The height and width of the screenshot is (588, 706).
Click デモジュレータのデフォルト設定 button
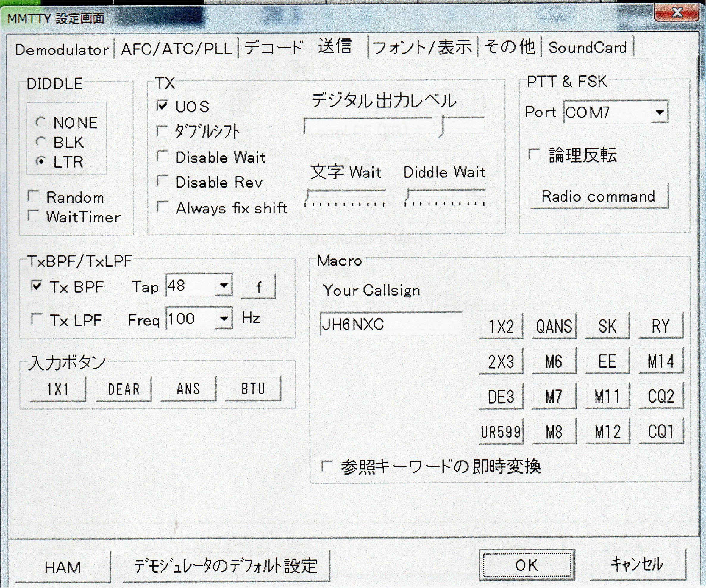coord(226,566)
